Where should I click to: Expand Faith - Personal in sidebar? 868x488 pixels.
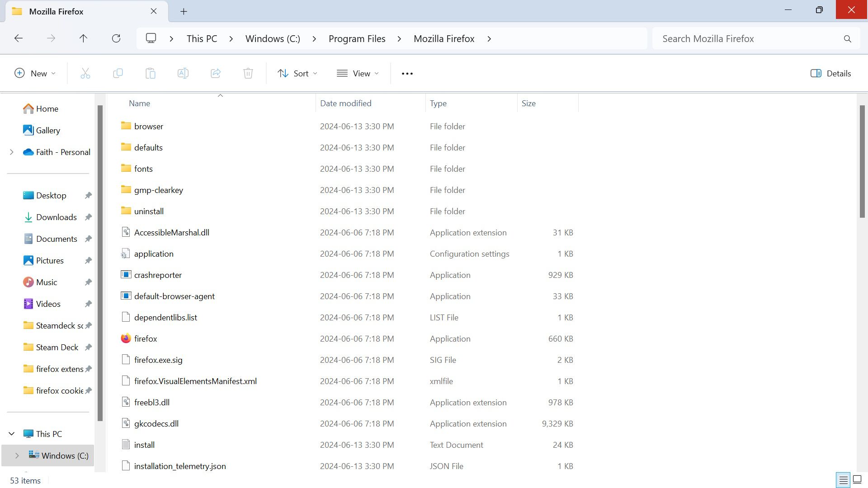(x=12, y=151)
